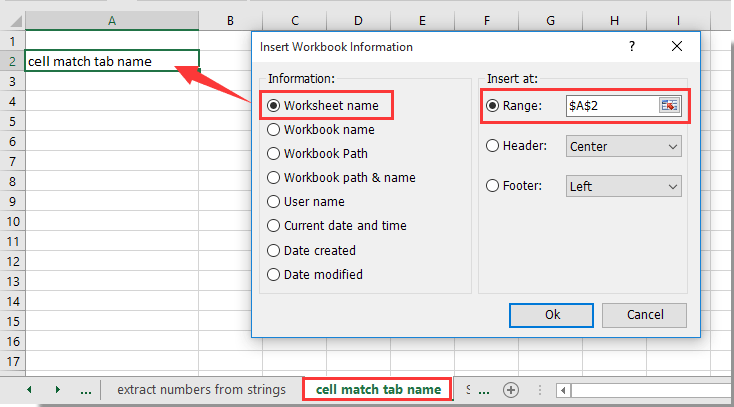Open the Header position dropdown showing Center
The width and height of the screenshot is (734, 407).
point(624,146)
